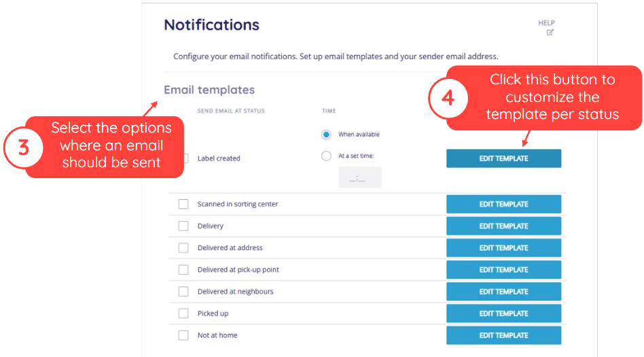Edit template for Scanned in sorting center
Viewport: 644px width, 357px height.
point(503,204)
